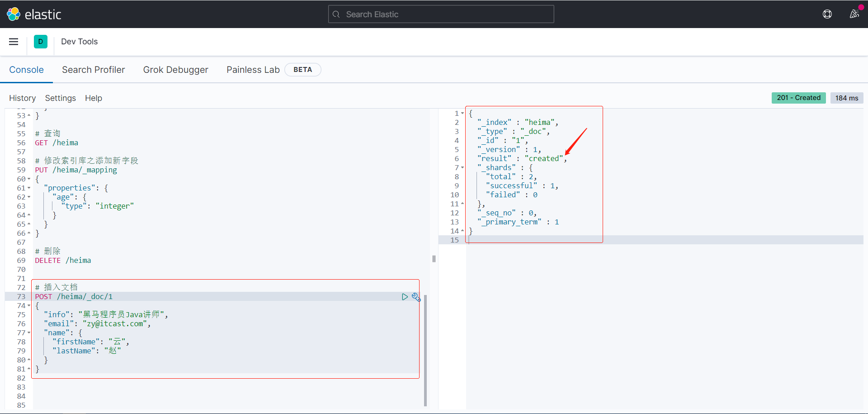Click the magnifier icon in Search Elastic
The height and width of the screenshot is (414, 868).
pyautogui.click(x=336, y=14)
